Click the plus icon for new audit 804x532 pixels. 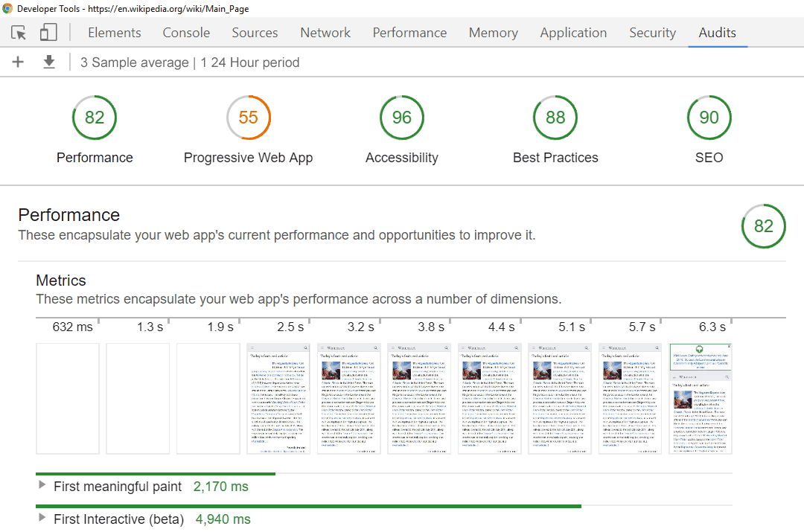click(x=18, y=63)
